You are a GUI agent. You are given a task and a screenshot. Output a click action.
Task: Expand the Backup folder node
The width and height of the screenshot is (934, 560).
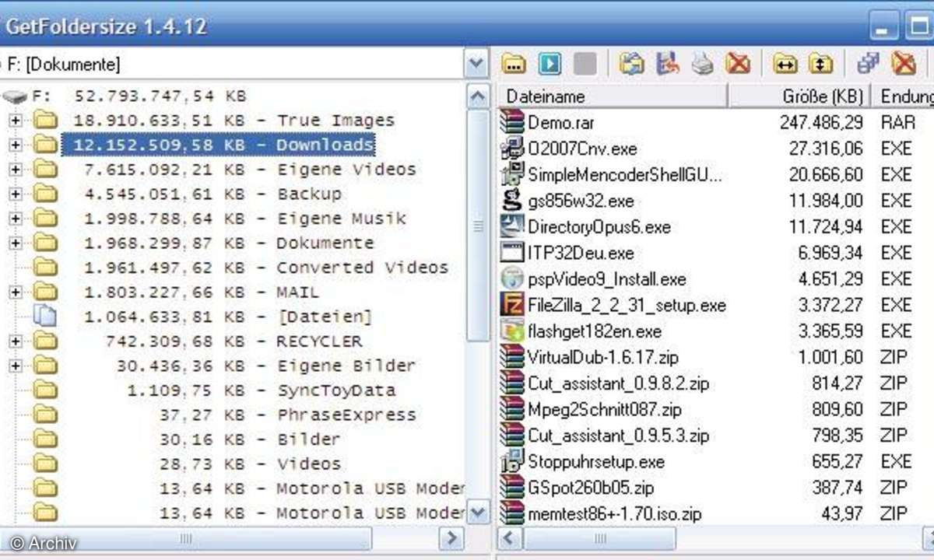click(x=16, y=194)
